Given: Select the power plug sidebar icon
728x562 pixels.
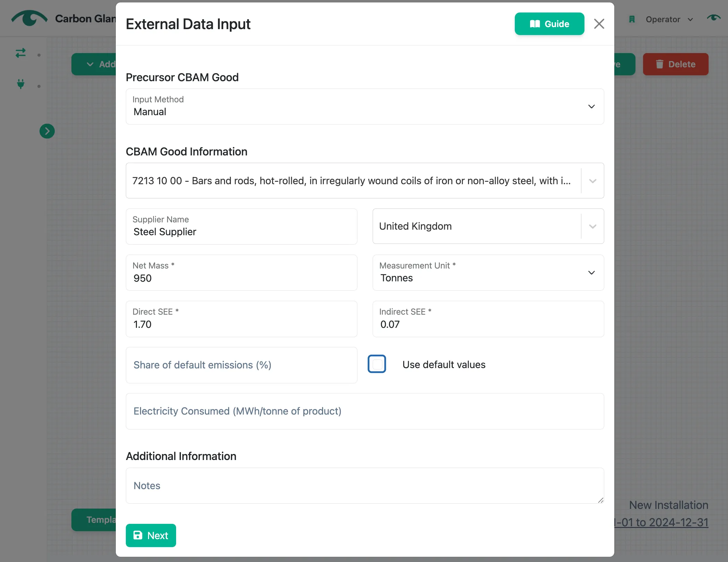Looking at the screenshot, I should tap(20, 84).
